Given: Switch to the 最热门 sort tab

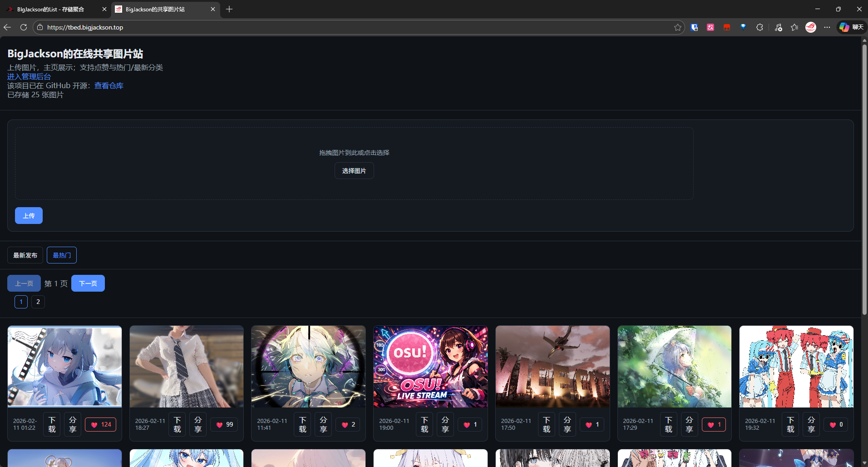Looking at the screenshot, I should point(62,255).
